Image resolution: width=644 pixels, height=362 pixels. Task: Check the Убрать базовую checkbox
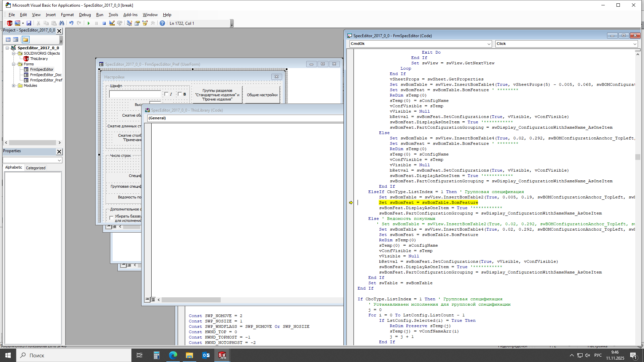pos(111,218)
